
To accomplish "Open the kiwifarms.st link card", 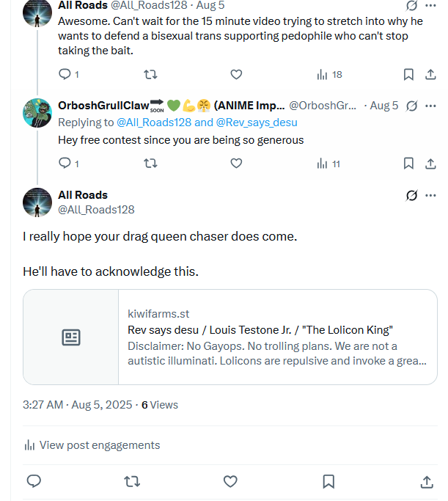I will click(x=230, y=337).
